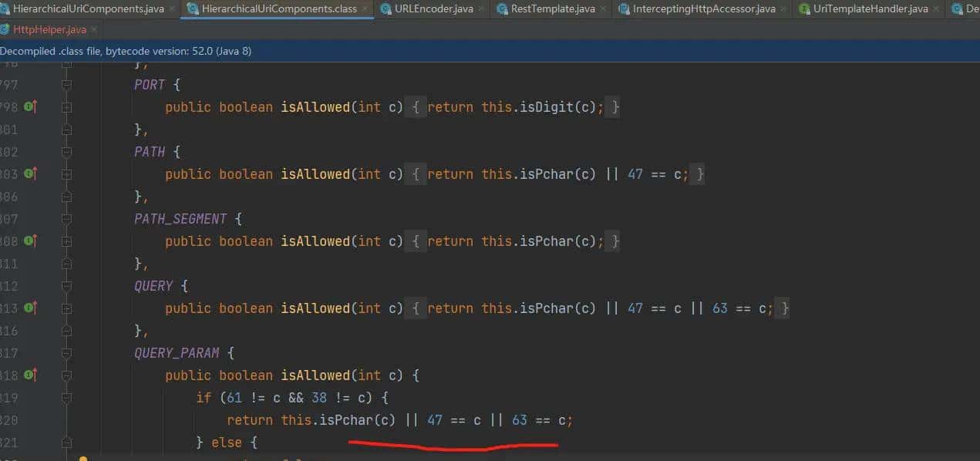Collapse the PORT isAllowed code block
980x461 pixels.
pyautogui.click(x=66, y=106)
